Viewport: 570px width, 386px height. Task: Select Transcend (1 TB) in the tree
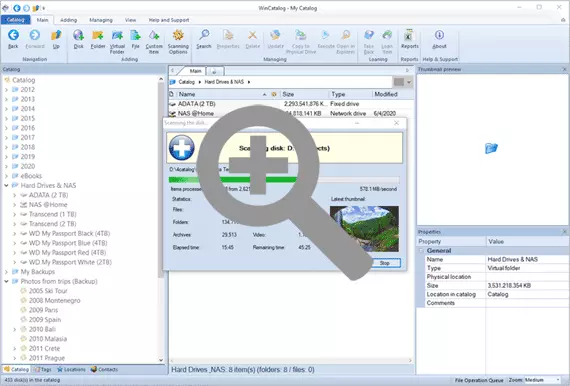(x=52, y=214)
